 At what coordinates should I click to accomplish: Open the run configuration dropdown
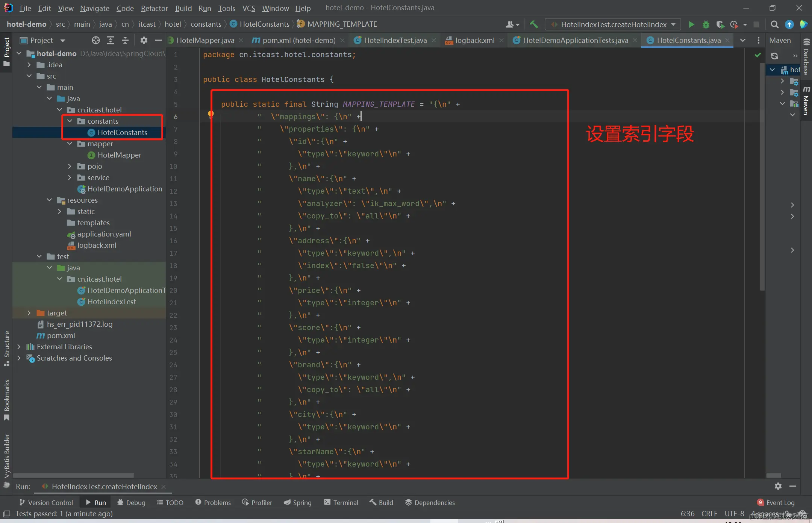point(614,24)
